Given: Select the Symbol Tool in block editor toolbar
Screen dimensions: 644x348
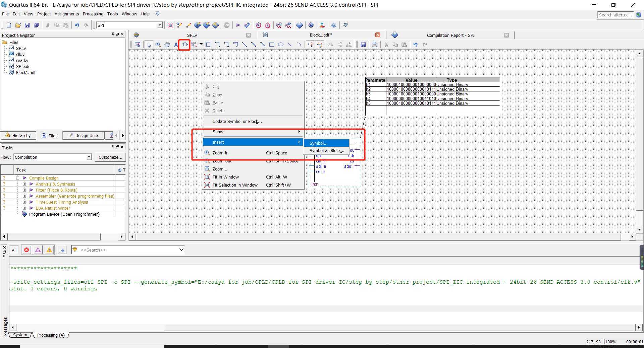Looking at the screenshot, I should [184, 45].
